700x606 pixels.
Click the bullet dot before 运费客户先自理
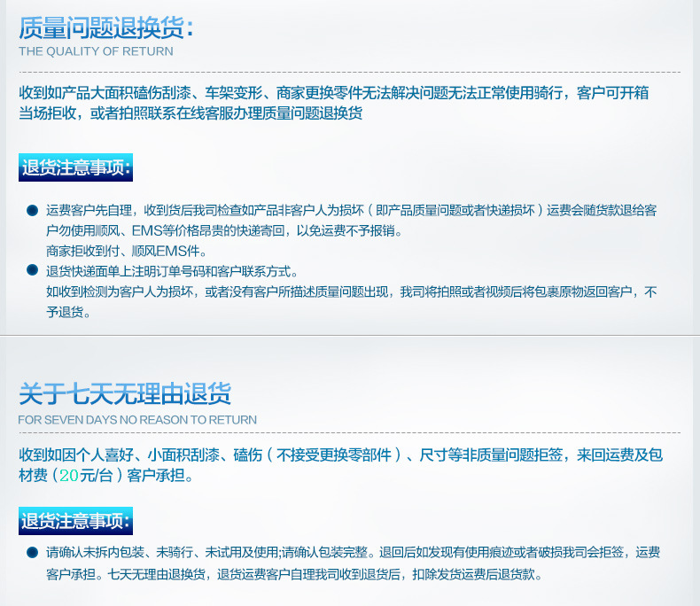(32, 210)
